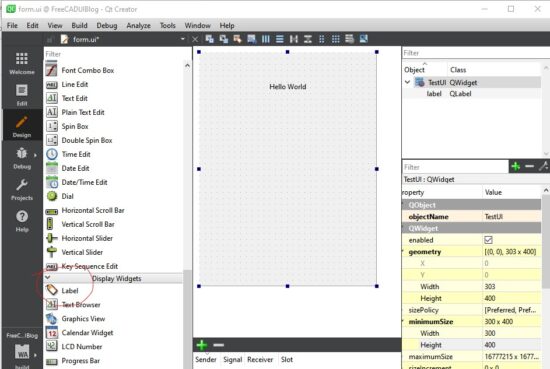Image resolution: width=550 pixels, height=369 pixels.
Task: Open the File menu
Action: coord(12,25)
